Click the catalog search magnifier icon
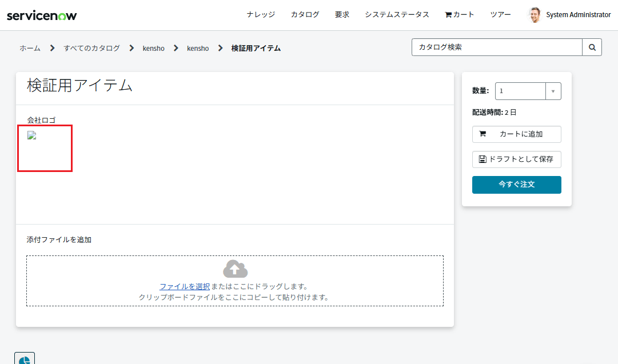618x364 pixels. pyautogui.click(x=592, y=47)
